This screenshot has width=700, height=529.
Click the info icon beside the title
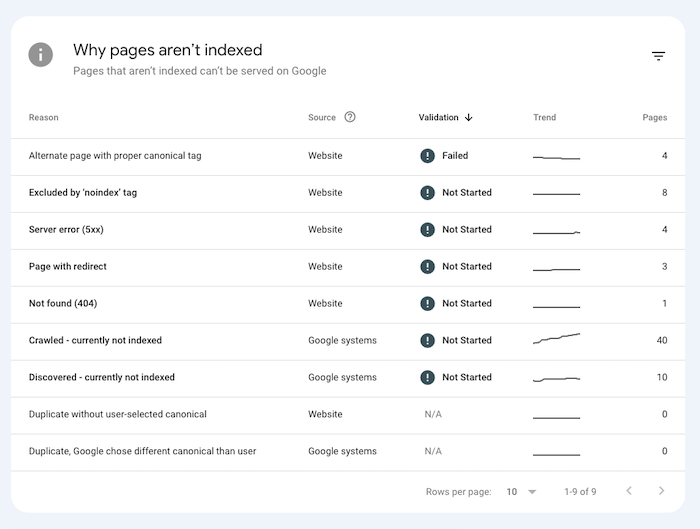click(40, 55)
